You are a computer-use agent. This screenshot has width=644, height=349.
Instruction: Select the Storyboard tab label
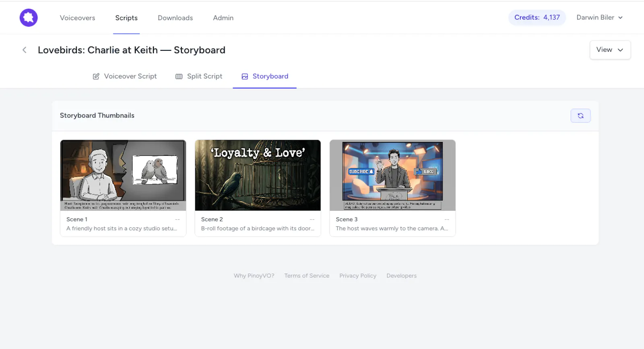[270, 76]
